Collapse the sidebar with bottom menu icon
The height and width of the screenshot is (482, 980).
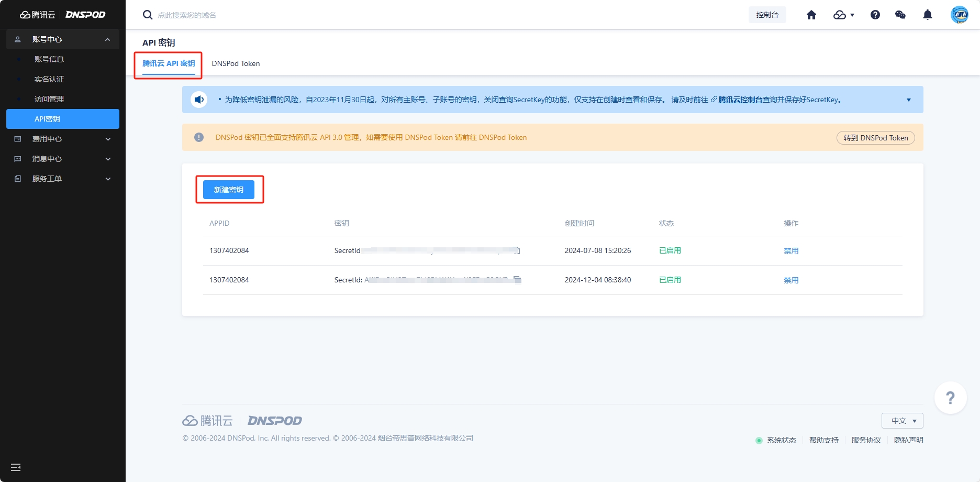[16, 467]
